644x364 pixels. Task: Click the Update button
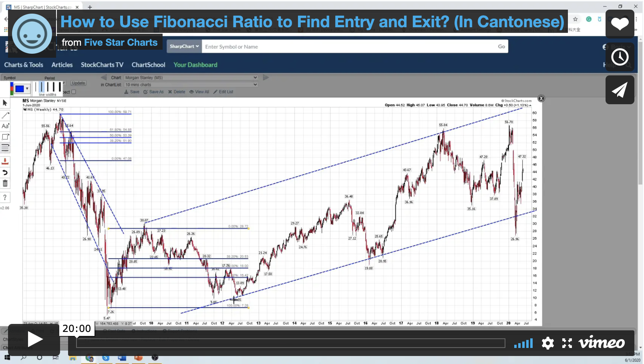point(78,83)
